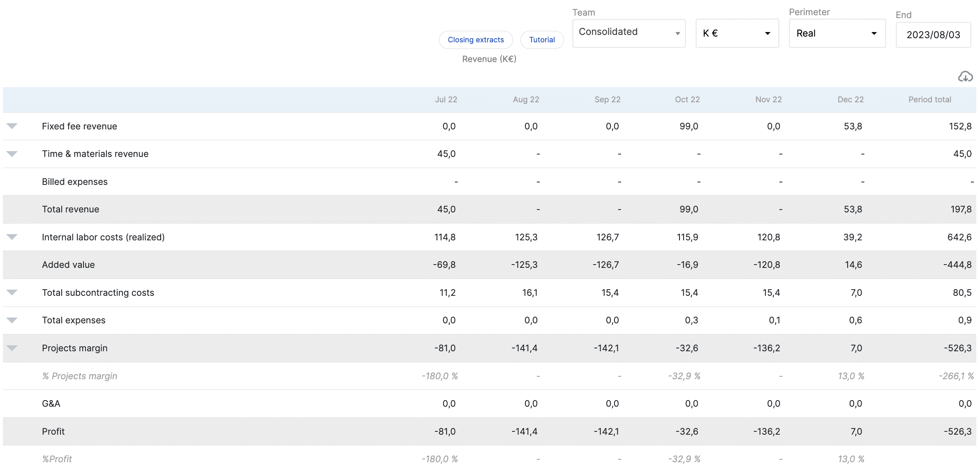Click the Added value row label
This screenshot has height=470, width=980.
pos(68,265)
